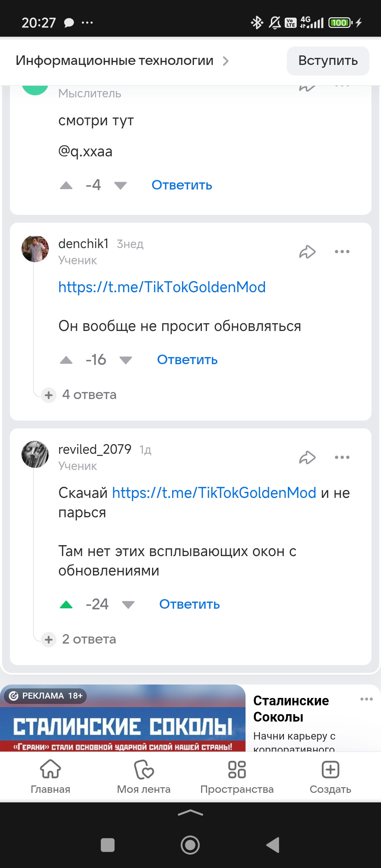Share reviled_2079's answer via arrow icon
The height and width of the screenshot is (868, 381).
pos(307,457)
